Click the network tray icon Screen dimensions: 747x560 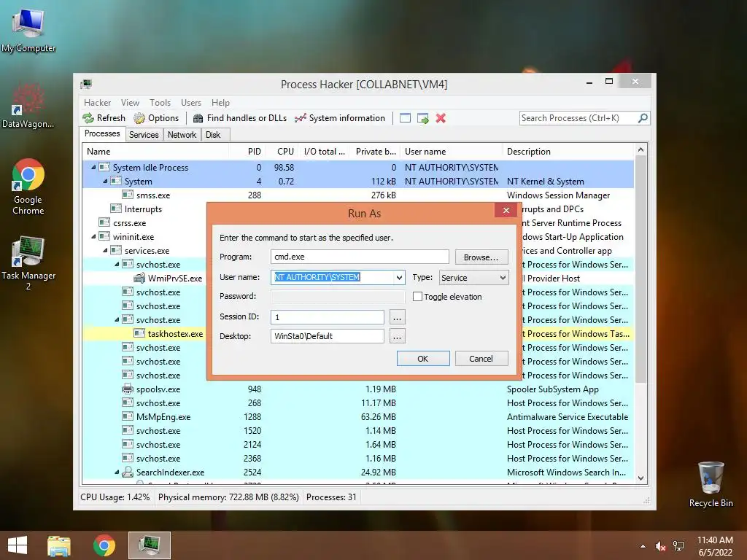tap(678, 546)
